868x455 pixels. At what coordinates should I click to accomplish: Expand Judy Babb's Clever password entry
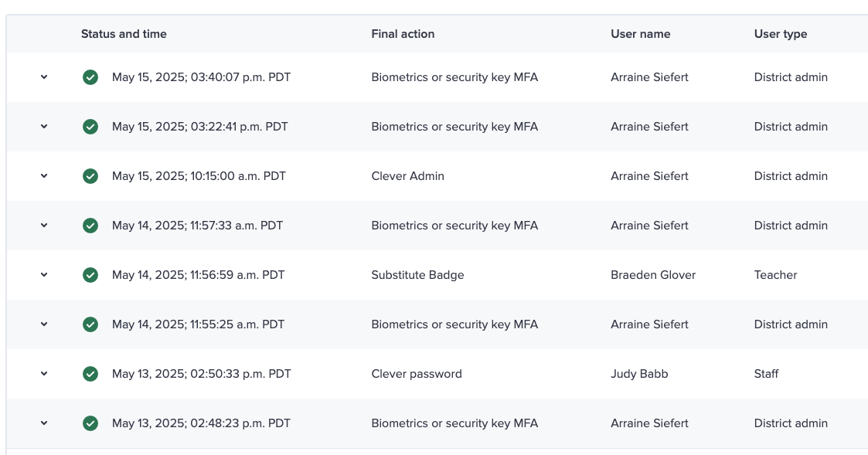tap(44, 373)
